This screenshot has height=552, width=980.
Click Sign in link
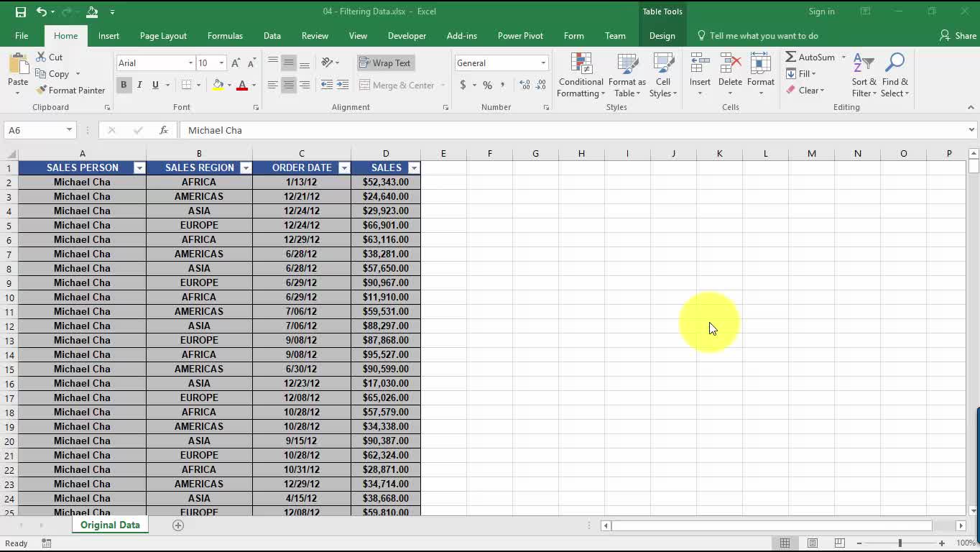tap(821, 11)
